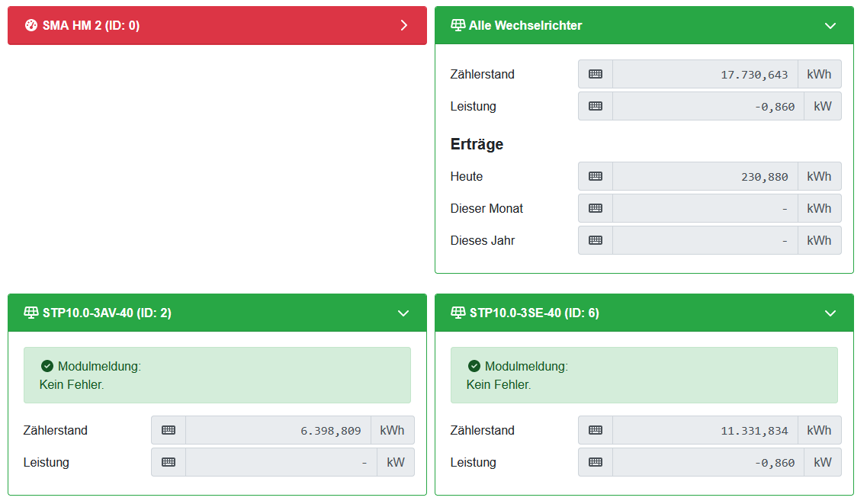Click keyboard icon next to Heute

click(x=596, y=176)
